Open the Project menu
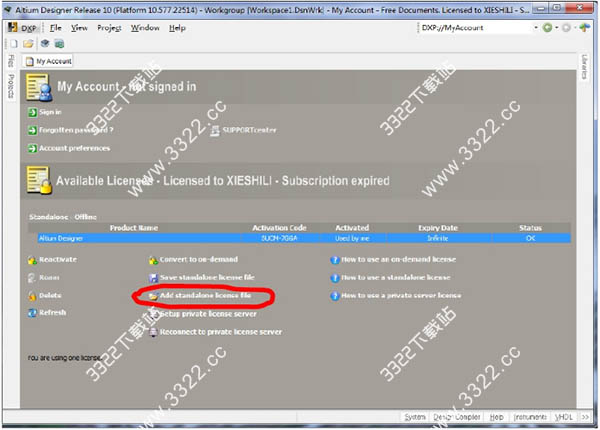Image resolution: width=600 pixels, height=430 pixels. pyautogui.click(x=109, y=28)
